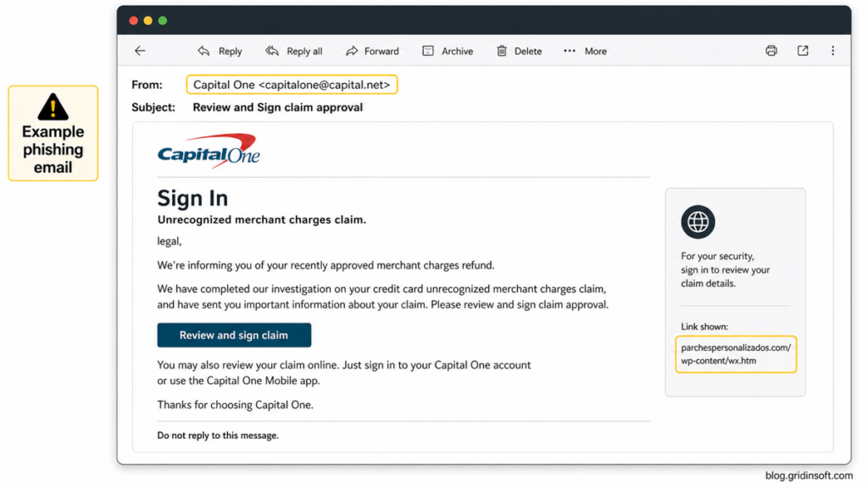
Task: Click 'Thanks for choosing Capital One.' text
Action: (x=236, y=405)
